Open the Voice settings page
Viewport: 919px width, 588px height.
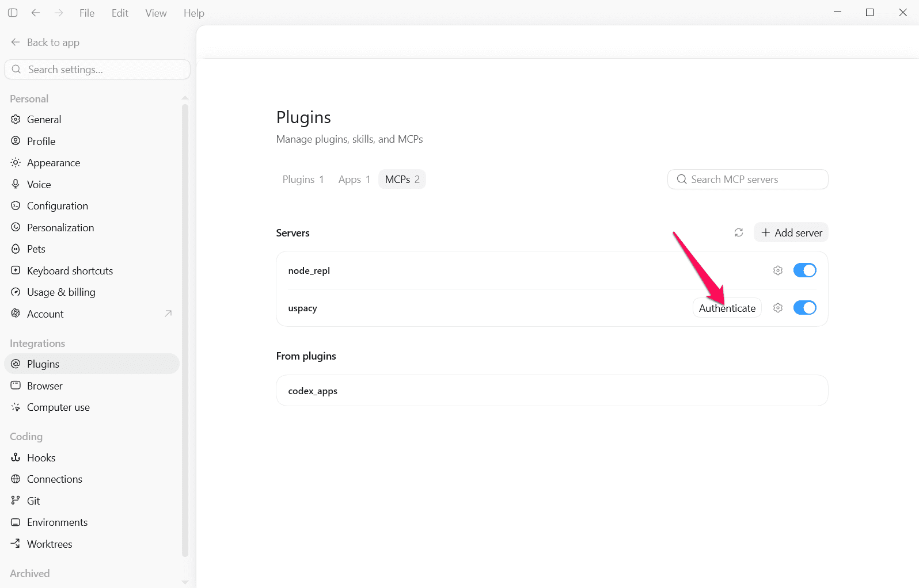[92, 184]
